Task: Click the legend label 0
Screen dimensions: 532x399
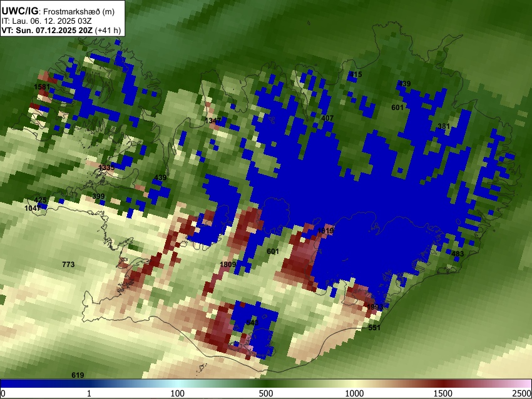Action: pos(3,393)
